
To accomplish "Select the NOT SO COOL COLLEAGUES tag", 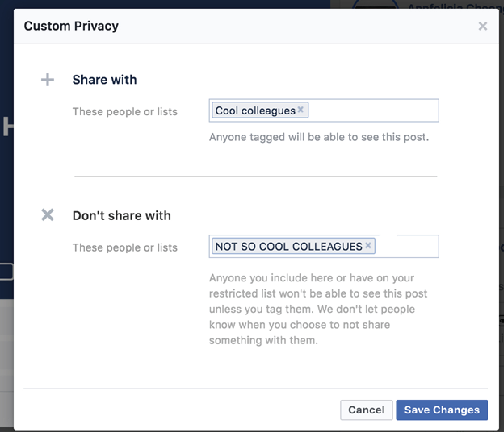I will click(288, 246).
